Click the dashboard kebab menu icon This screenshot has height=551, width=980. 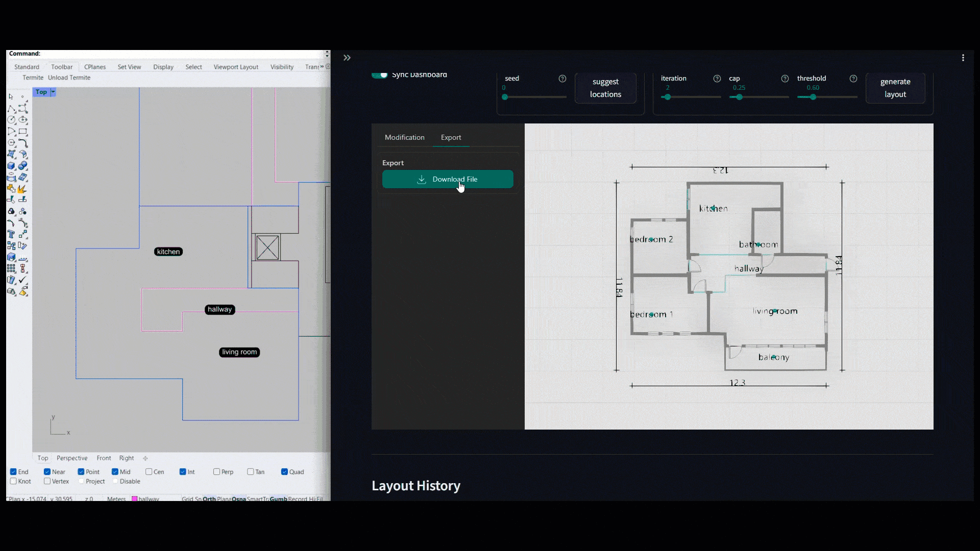963,58
